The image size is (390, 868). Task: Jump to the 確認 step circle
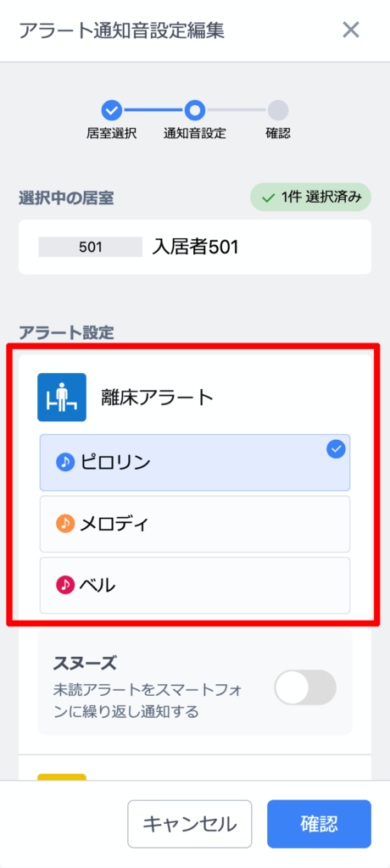(277, 110)
